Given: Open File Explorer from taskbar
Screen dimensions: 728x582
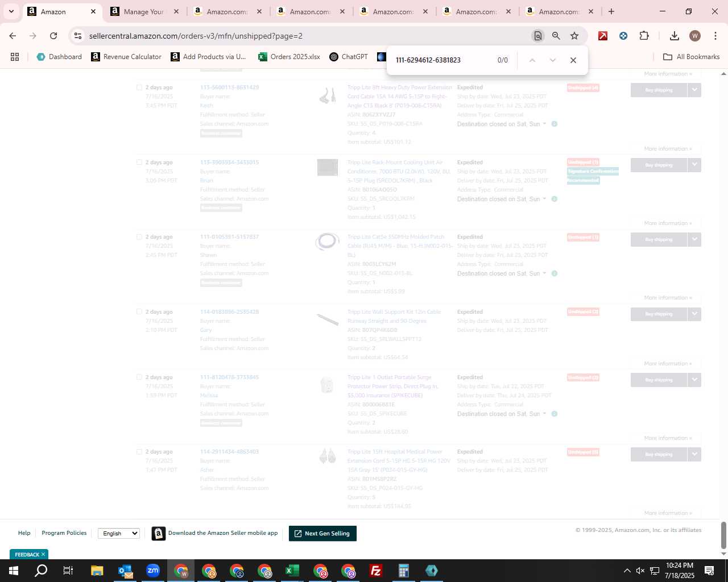Looking at the screenshot, I should tap(97, 571).
